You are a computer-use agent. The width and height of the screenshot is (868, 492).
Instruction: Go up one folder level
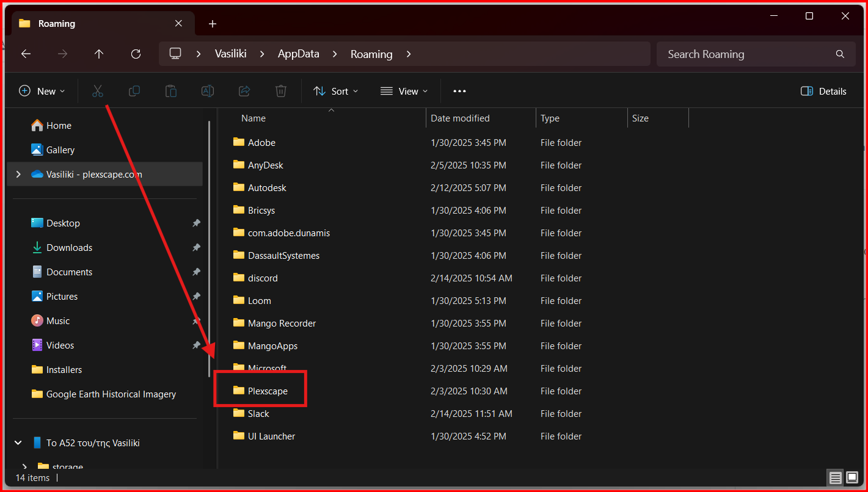click(99, 54)
